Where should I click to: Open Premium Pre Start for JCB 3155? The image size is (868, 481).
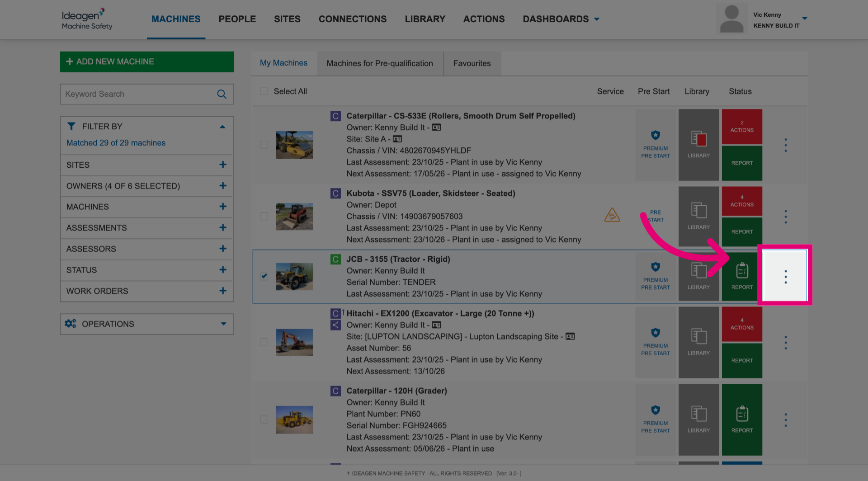pos(656,276)
